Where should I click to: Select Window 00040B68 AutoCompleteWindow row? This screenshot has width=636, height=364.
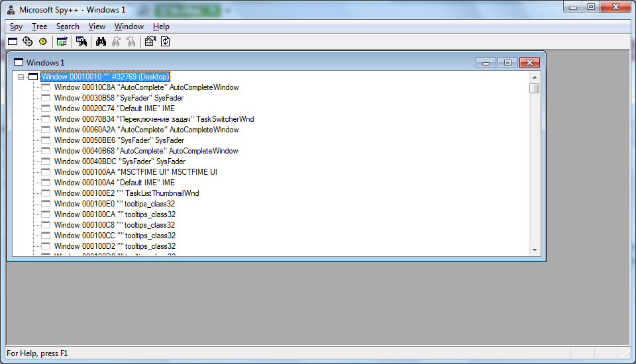146,150
